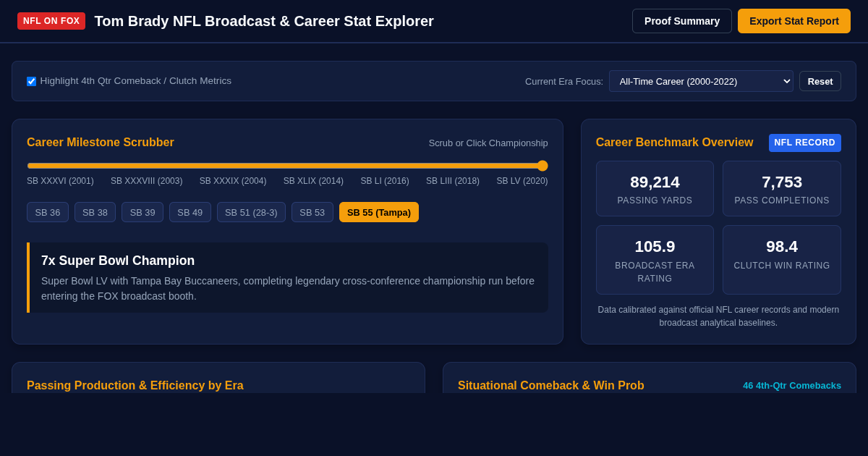868x456 pixels.
Task: Click the 98.4 Clutch Win Rating card
Action: point(782,260)
